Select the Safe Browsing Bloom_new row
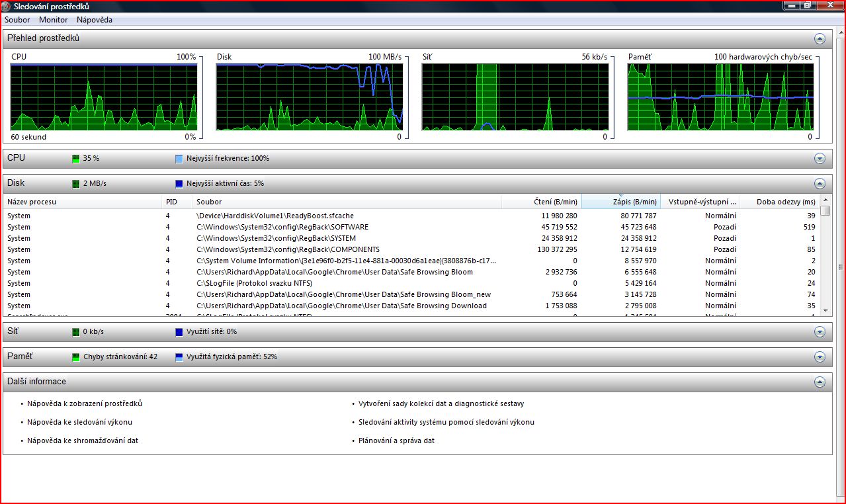This screenshot has height=504, width=846. [x=411, y=294]
